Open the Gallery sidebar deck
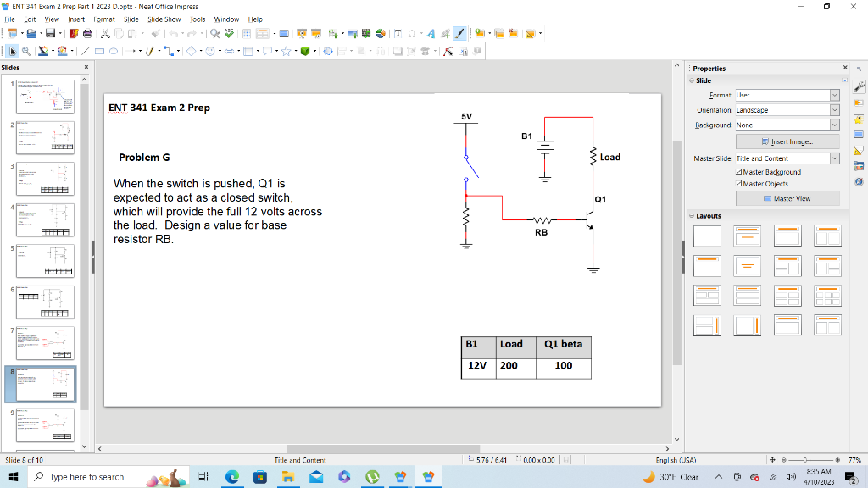The width and height of the screenshot is (868, 488). point(859,166)
